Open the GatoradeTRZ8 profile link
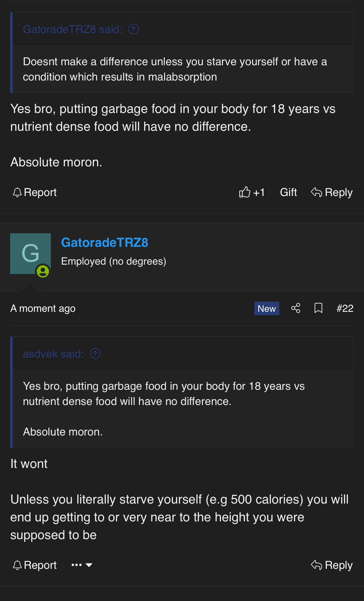Image resolution: width=364 pixels, height=601 pixels. pyautogui.click(x=105, y=243)
